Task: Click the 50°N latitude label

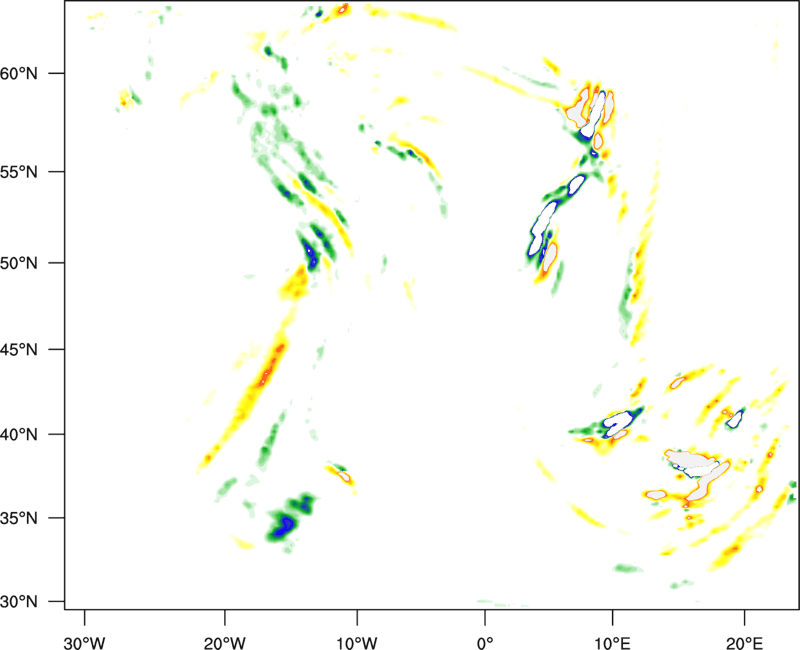Action: tap(19, 263)
